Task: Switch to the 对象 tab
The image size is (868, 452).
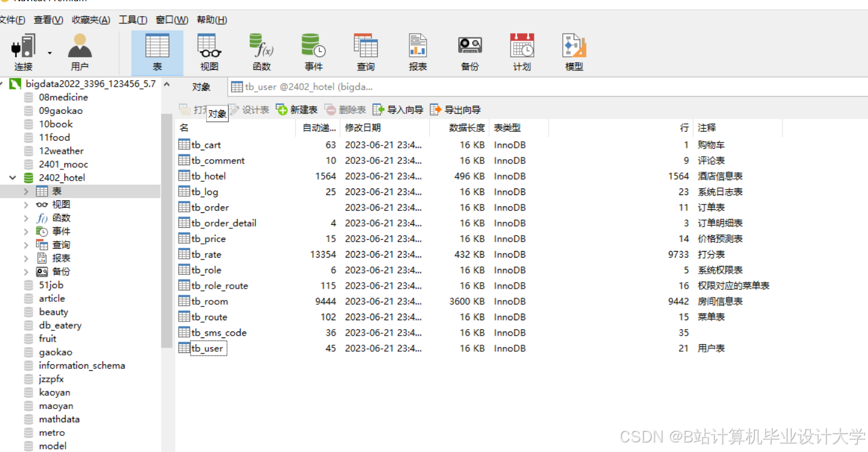Action: [x=201, y=87]
